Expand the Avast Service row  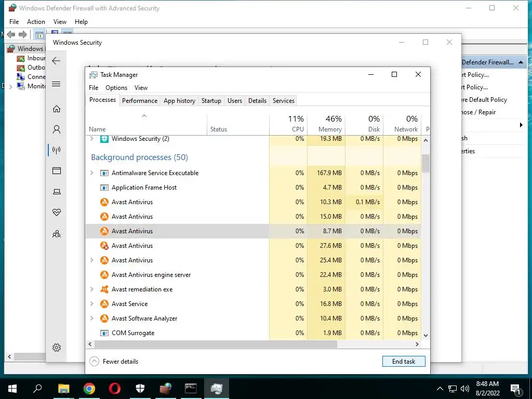point(91,303)
